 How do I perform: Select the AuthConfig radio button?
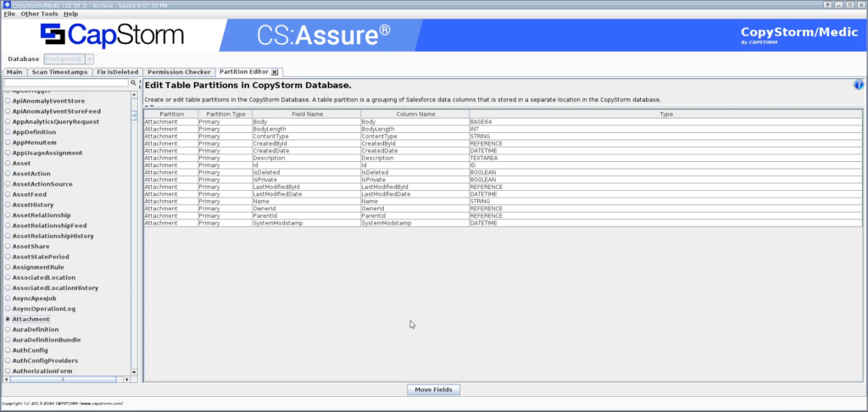pos(8,350)
